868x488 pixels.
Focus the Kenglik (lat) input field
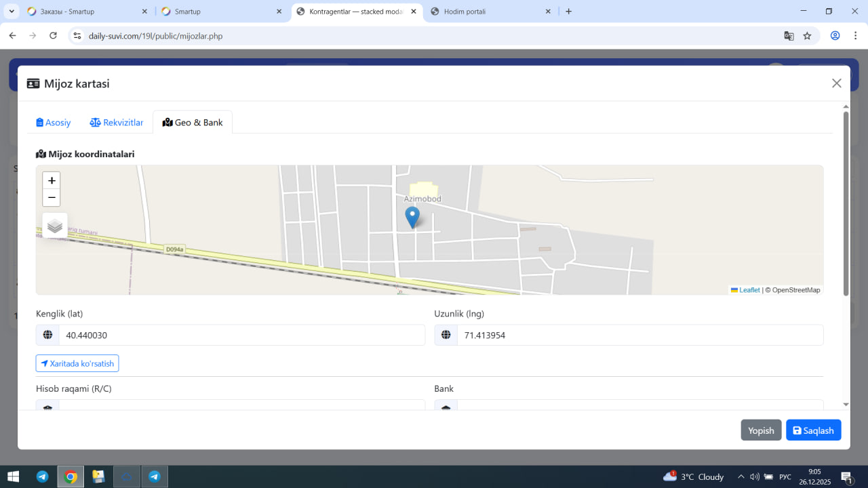coord(241,335)
